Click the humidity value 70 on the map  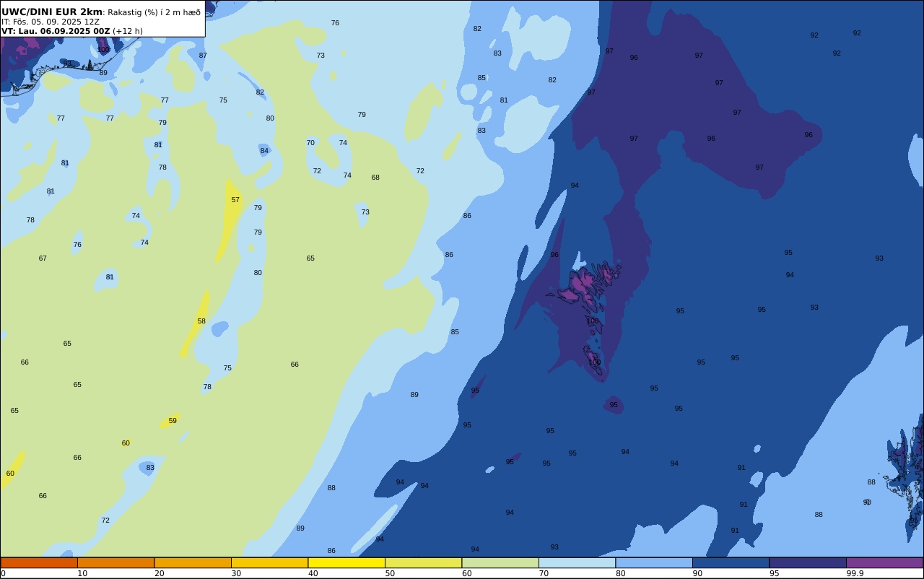coord(310,143)
